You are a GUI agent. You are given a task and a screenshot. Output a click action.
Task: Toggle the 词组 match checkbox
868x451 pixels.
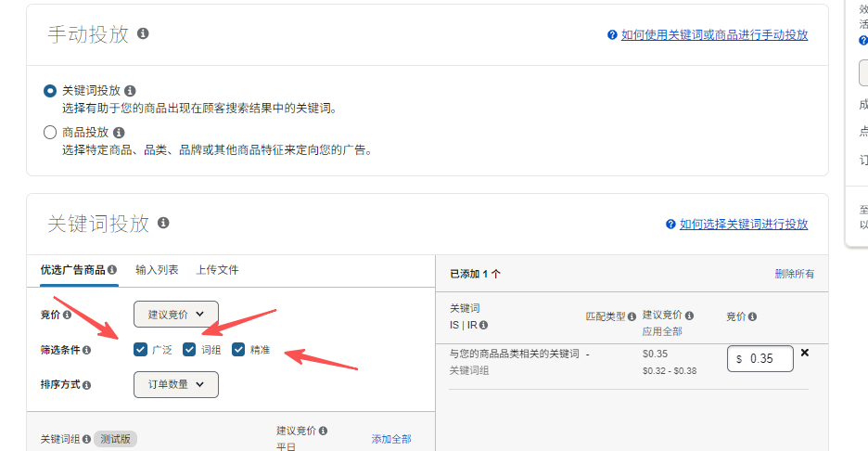click(189, 350)
